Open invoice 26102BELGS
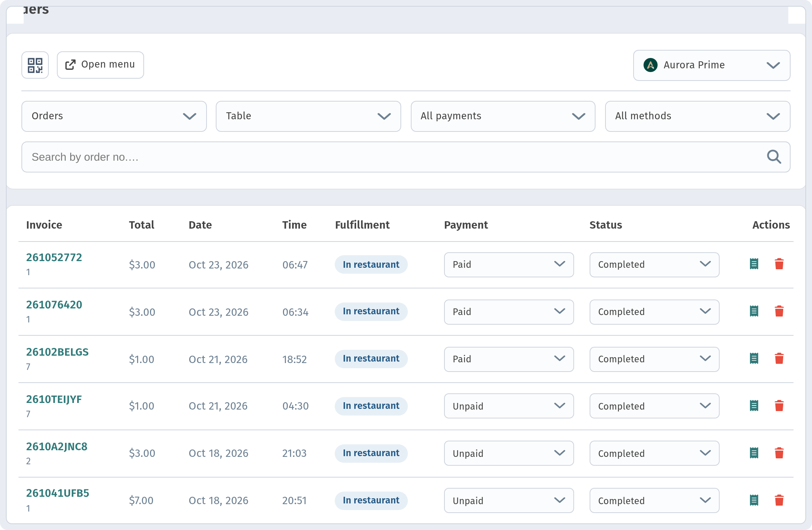Image resolution: width=812 pixels, height=530 pixels. [x=57, y=352]
